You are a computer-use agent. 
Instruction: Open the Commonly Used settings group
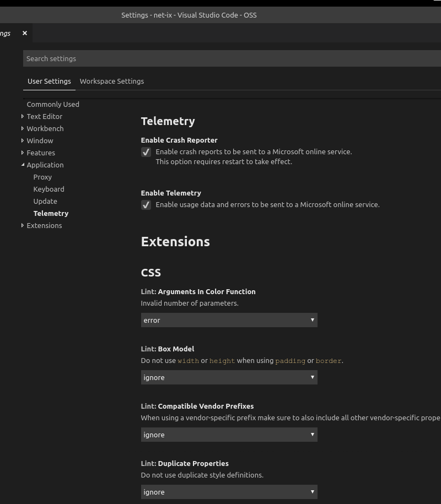pyautogui.click(x=53, y=104)
